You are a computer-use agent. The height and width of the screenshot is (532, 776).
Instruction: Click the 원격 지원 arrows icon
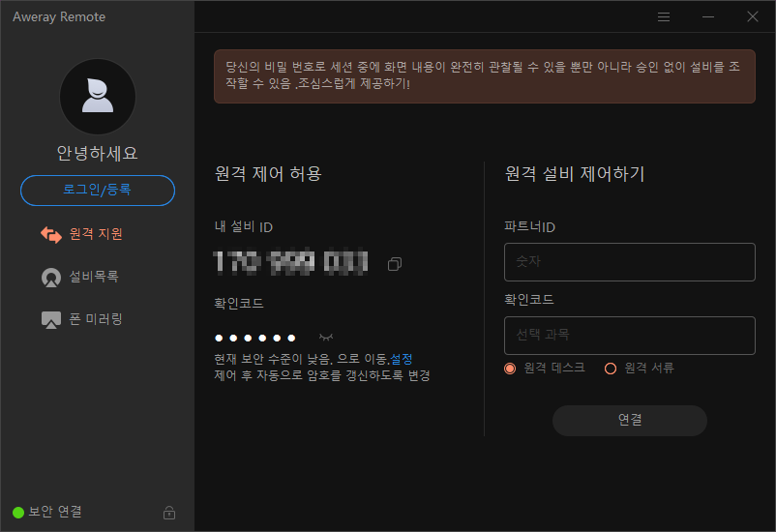[51, 234]
